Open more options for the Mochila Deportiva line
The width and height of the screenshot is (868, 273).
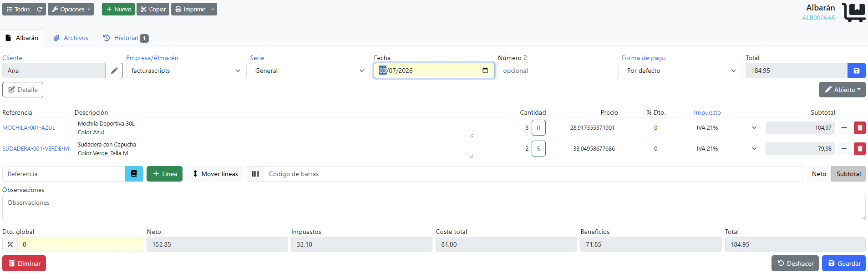pyautogui.click(x=844, y=128)
